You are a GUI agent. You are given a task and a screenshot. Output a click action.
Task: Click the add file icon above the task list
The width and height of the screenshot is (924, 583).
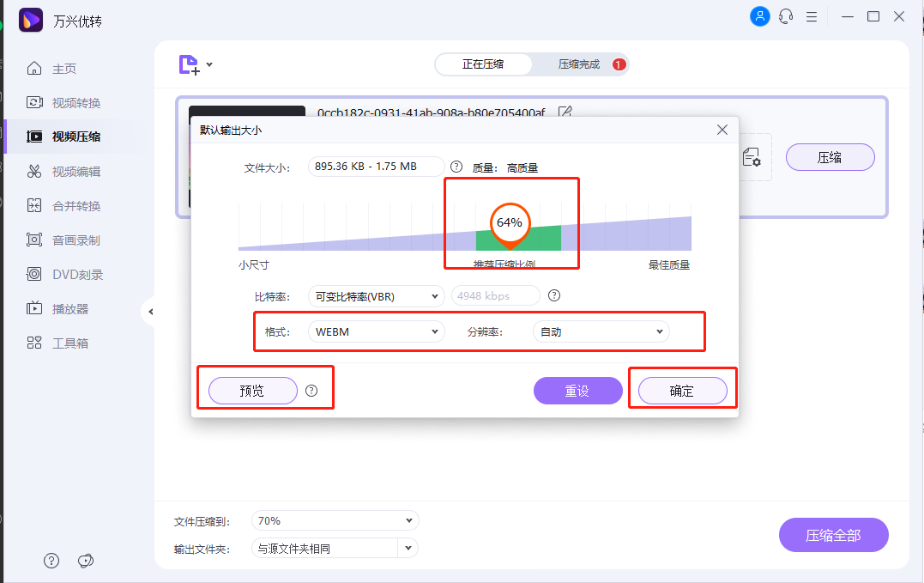[190, 64]
